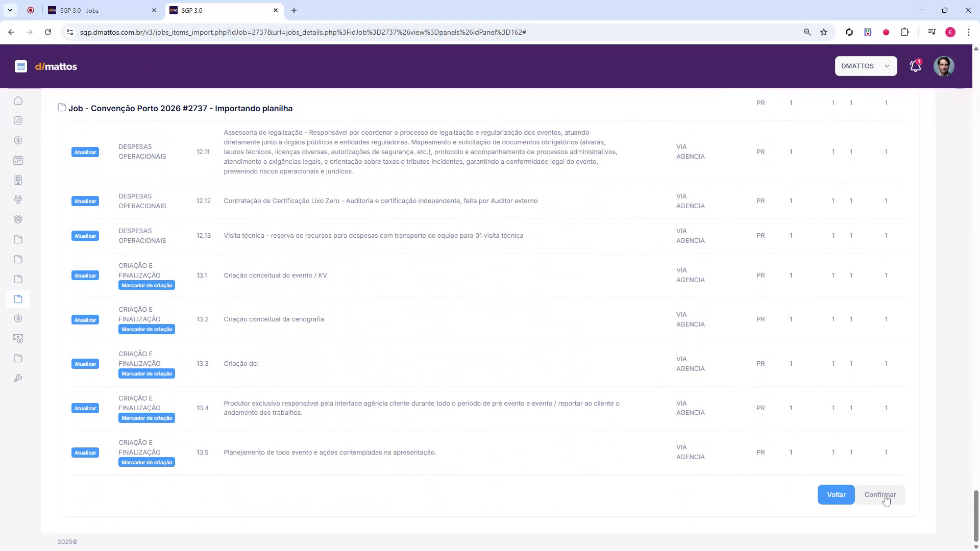
Task: Open the finance dollar icon in sidebar
Action: (x=18, y=140)
